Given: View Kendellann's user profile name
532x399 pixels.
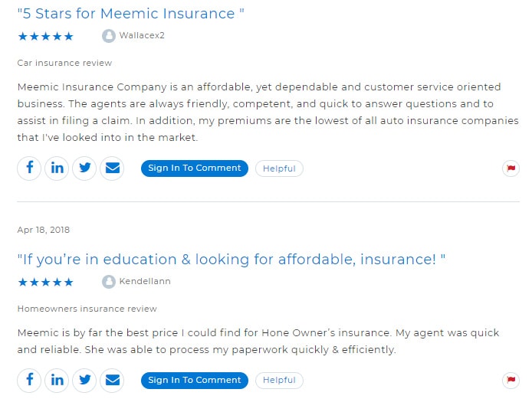Looking at the screenshot, I should [145, 281].
